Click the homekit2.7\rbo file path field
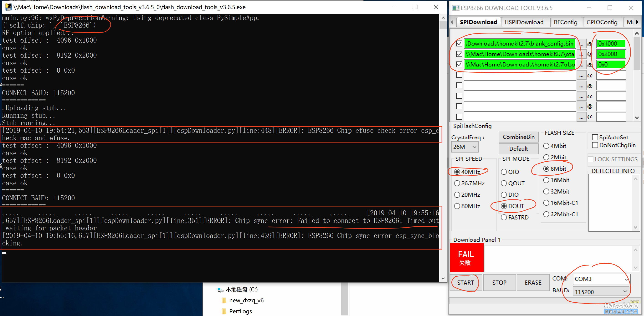644x316 pixels. 520,65
